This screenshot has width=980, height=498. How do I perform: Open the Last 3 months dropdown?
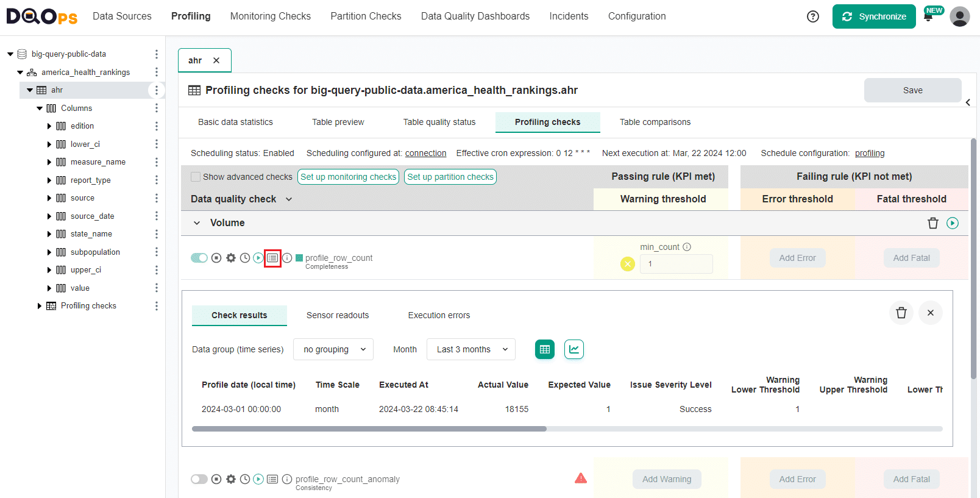coord(471,349)
